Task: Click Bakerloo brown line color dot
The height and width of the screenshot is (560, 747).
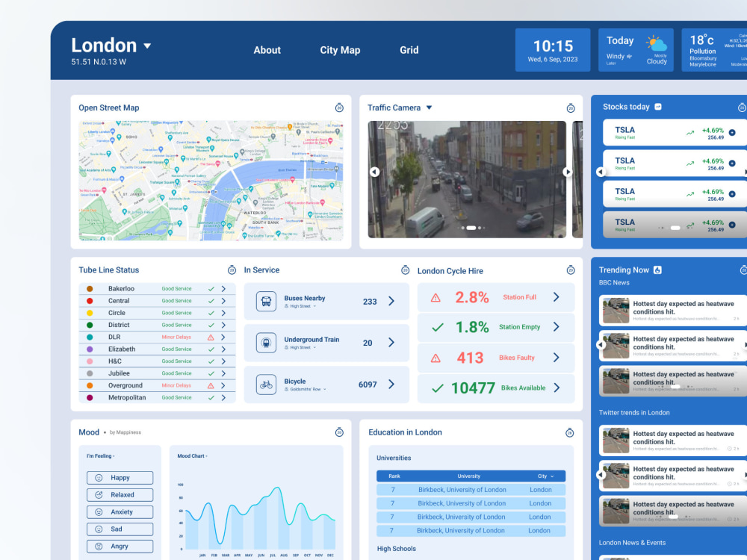Action: click(x=90, y=288)
